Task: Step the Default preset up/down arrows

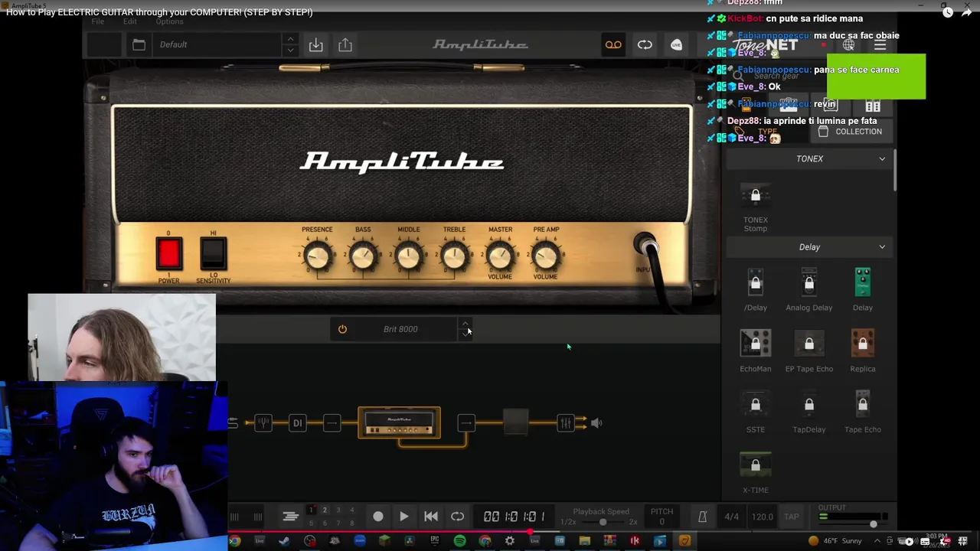Action: (290, 44)
